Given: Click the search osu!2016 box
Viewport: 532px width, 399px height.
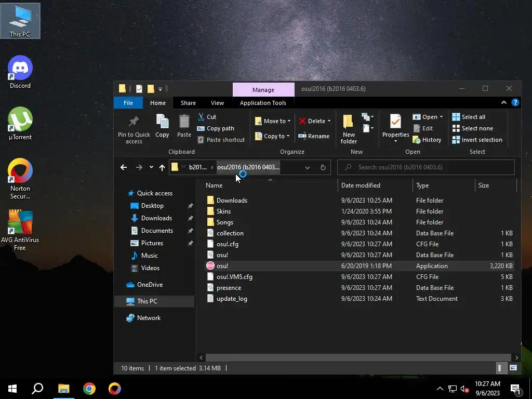Looking at the screenshot, I should [x=426, y=167].
